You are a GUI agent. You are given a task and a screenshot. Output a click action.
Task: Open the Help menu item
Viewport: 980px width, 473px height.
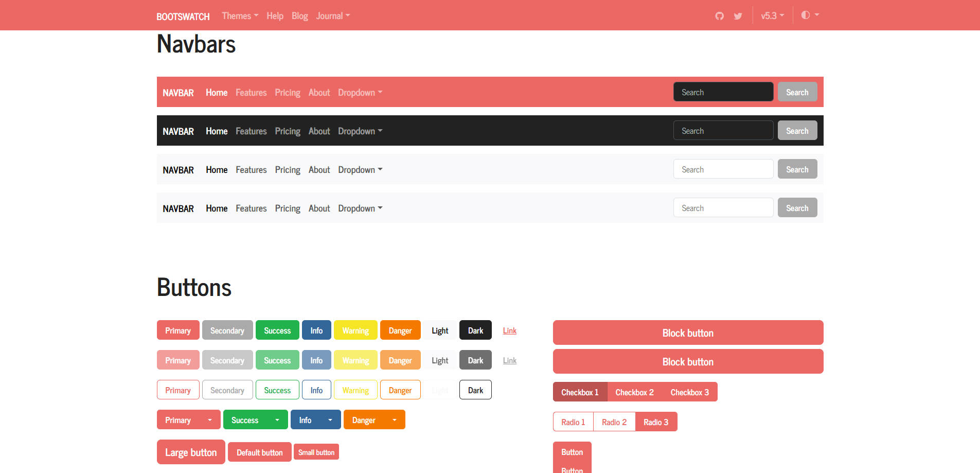click(275, 16)
